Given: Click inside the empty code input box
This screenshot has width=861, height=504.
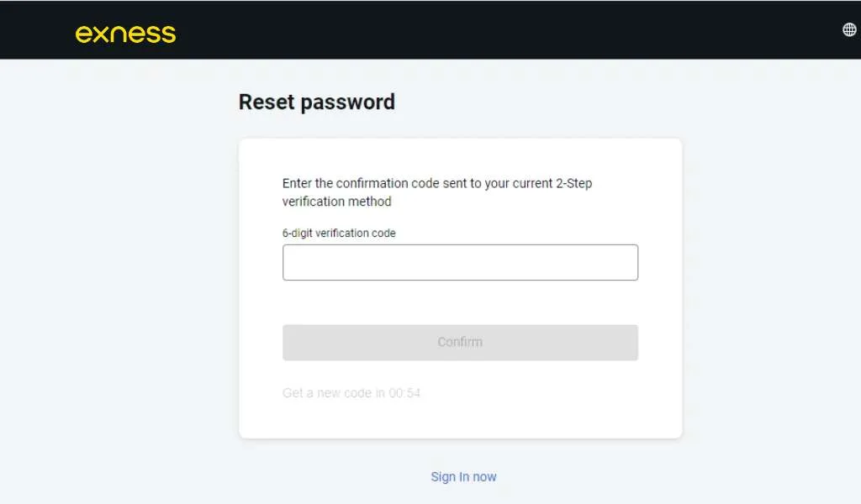Looking at the screenshot, I should pyautogui.click(x=460, y=262).
